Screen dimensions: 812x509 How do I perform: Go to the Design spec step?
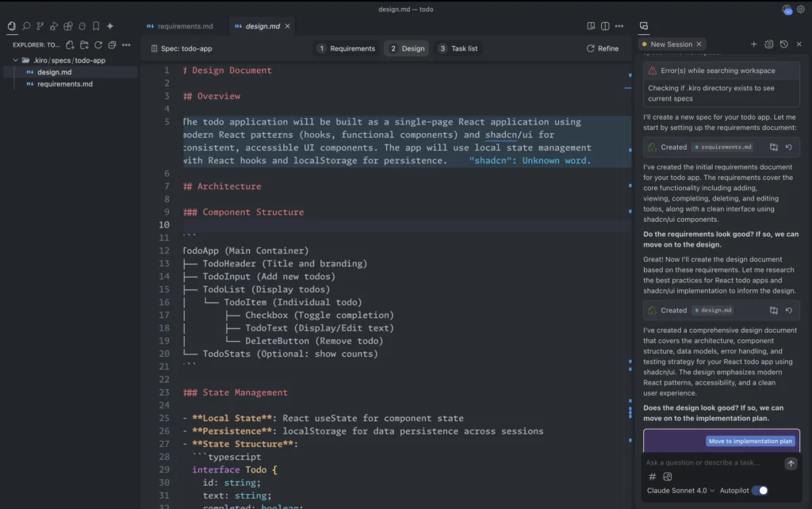pos(407,48)
